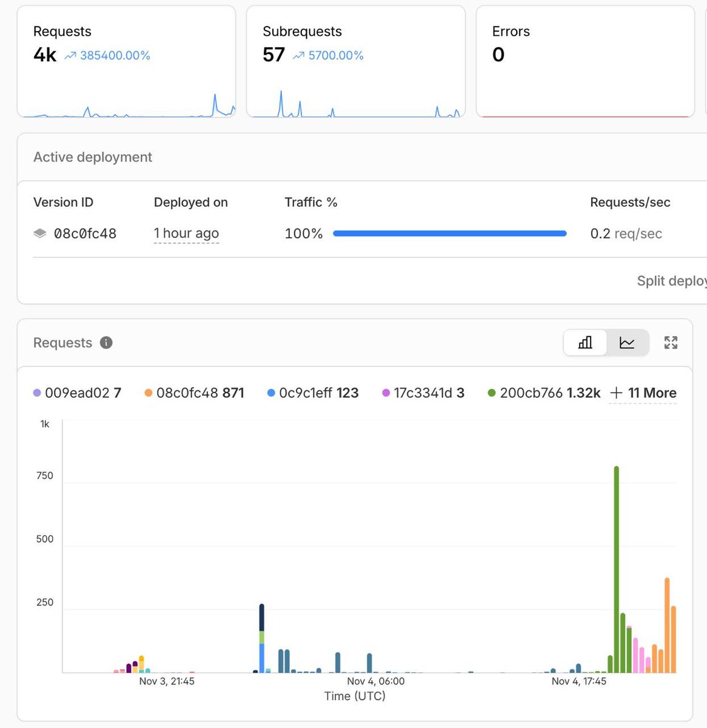The width and height of the screenshot is (707, 728).
Task: Toggle 08c0fc48 legend series
Action: (194, 393)
